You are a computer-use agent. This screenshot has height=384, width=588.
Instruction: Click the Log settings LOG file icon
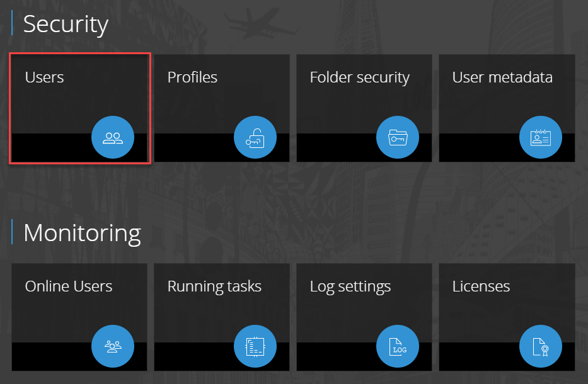pyautogui.click(x=398, y=346)
